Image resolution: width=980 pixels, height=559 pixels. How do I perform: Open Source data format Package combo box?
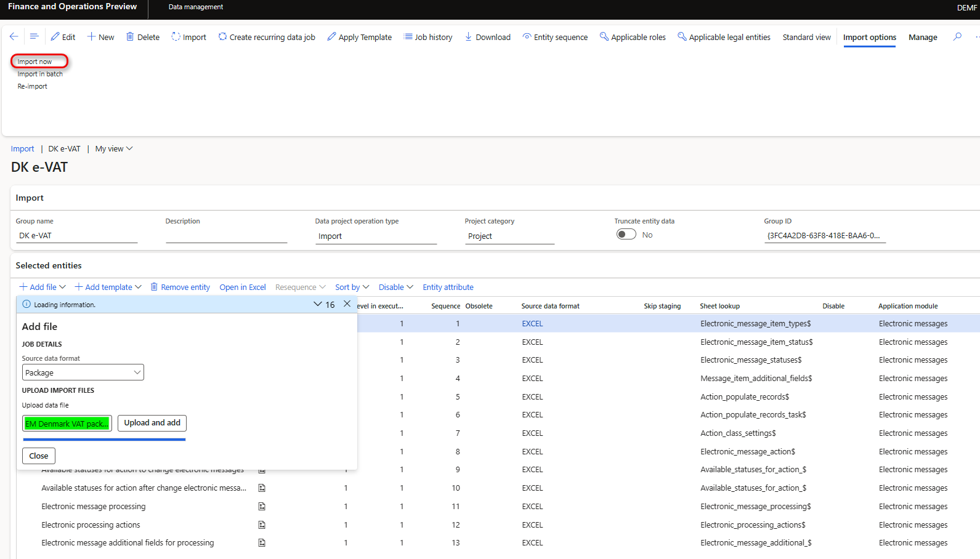(83, 372)
